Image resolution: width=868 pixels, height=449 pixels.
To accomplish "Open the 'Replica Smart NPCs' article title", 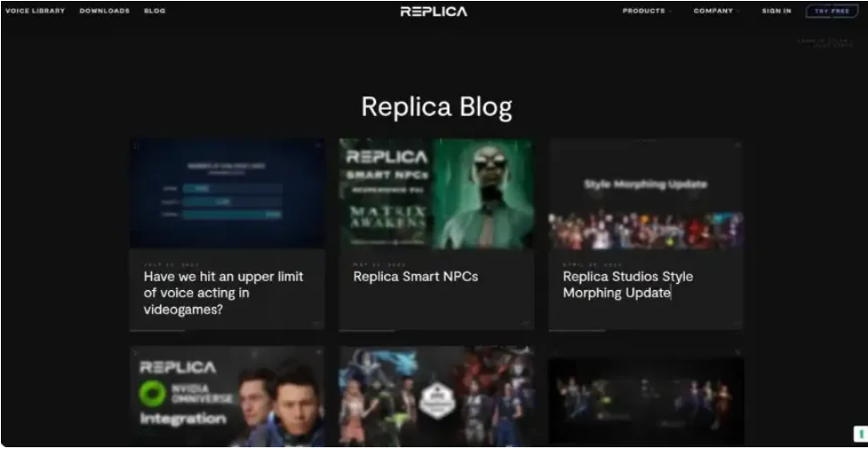I will point(416,276).
